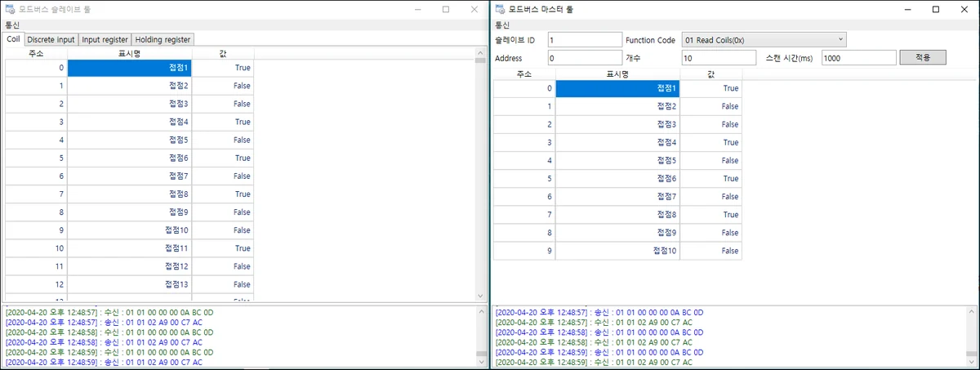Close the slave tool window
The height and width of the screenshot is (370, 980).
coord(474,9)
